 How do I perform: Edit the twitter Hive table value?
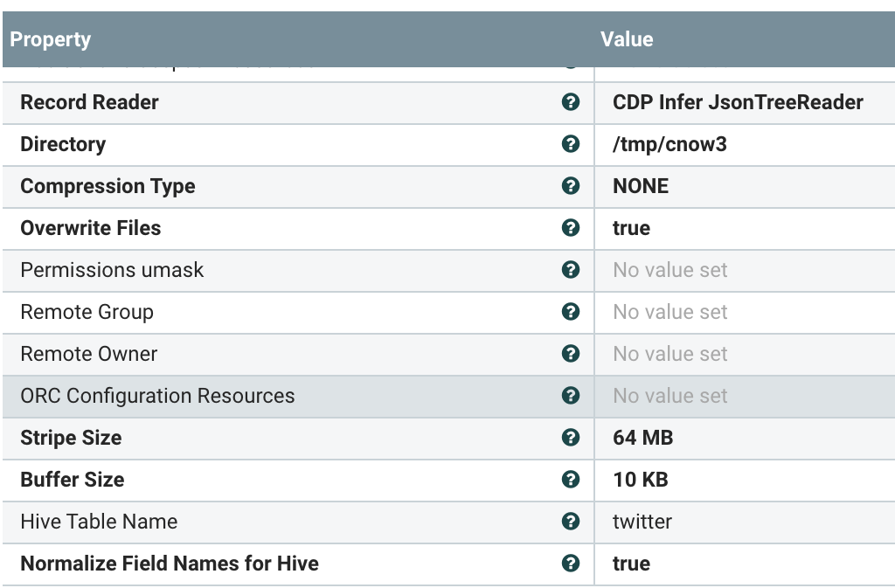pos(642,522)
